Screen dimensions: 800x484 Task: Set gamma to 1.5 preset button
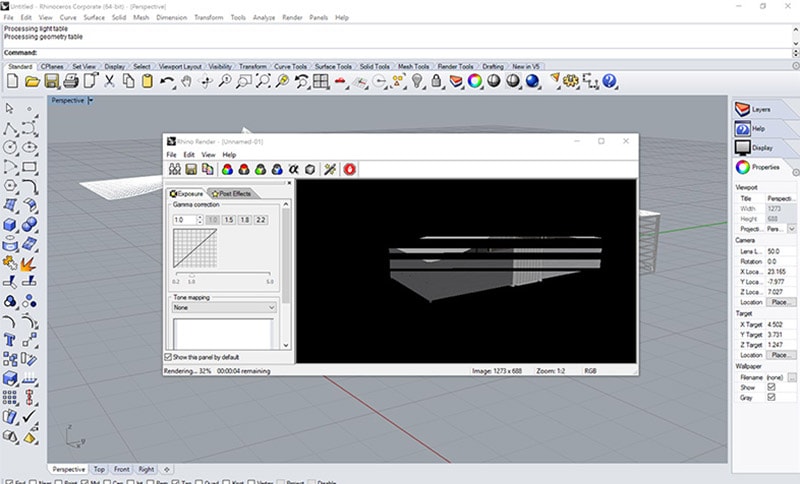tap(229, 220)
